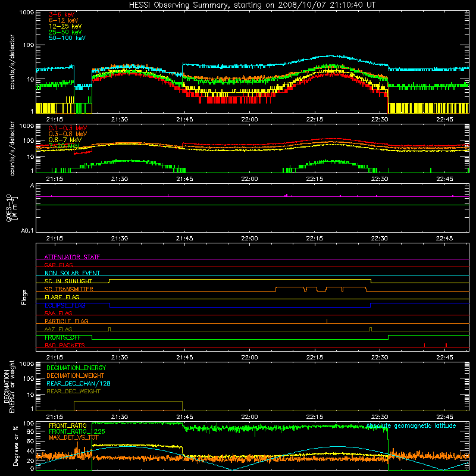Click the DECIMATION ENERGY or weight axis title
The width and height of the screenshot is (476, 476).
click(x=9, y=386)
